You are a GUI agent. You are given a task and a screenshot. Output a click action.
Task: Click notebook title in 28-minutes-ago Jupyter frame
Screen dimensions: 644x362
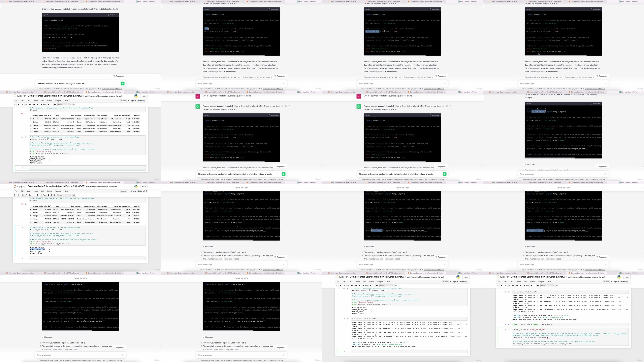tap(56, 186)
